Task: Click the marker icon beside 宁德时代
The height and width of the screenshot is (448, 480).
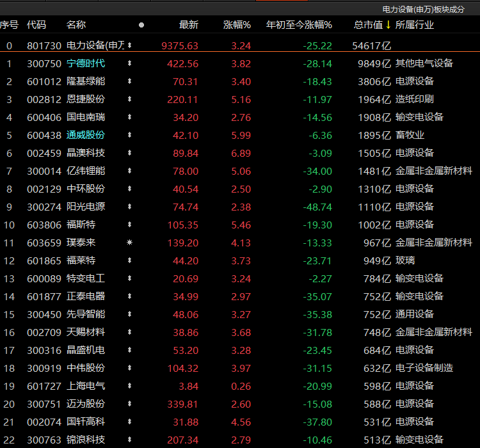Action: click(x=130, y=63)
